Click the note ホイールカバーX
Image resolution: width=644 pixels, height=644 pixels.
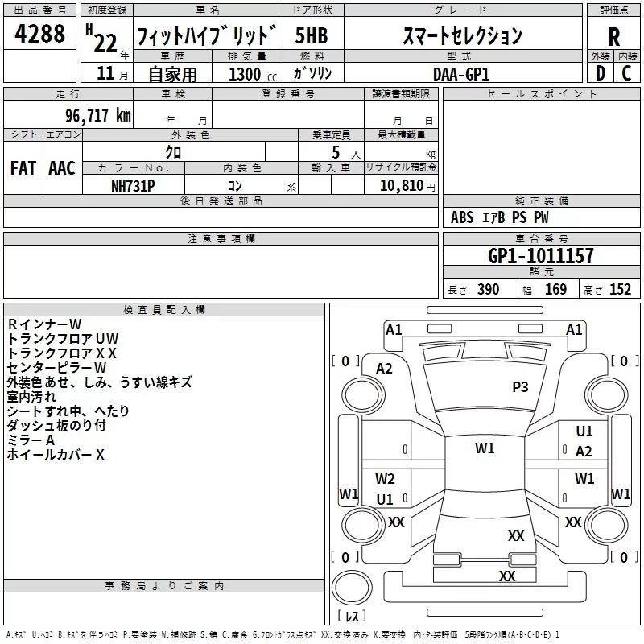click(56, 455)
